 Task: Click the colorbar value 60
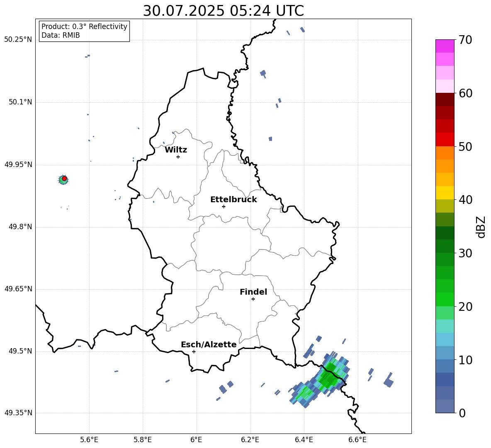tap(466, 93)
